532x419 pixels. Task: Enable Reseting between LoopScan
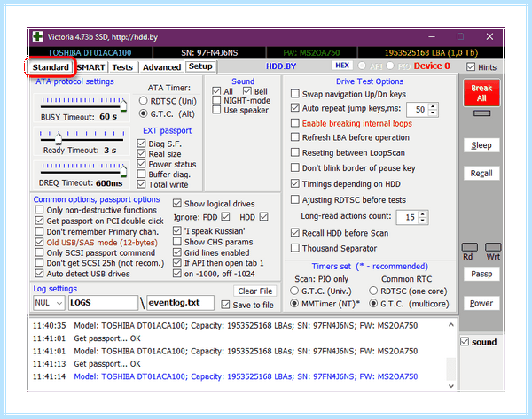295,152
